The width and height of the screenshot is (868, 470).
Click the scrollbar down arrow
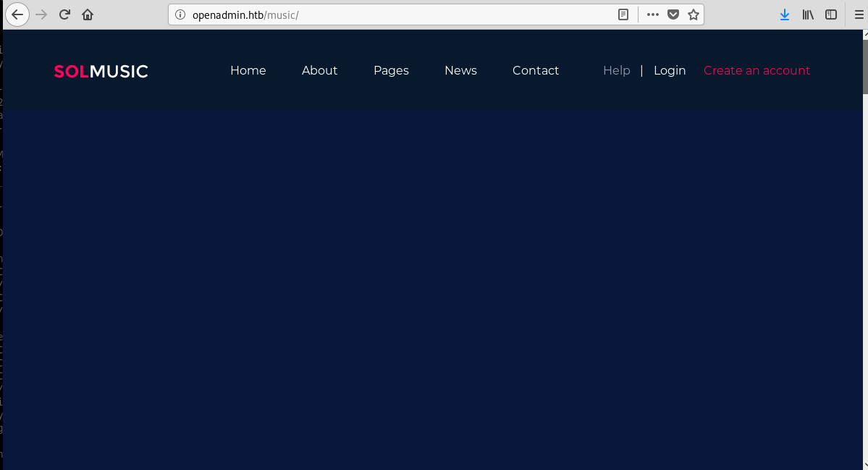865,465
